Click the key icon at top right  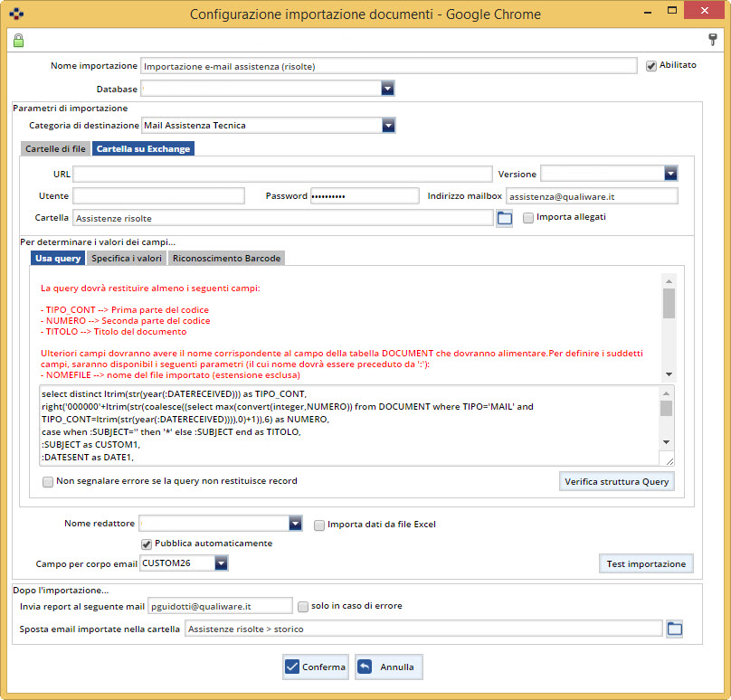712,40
